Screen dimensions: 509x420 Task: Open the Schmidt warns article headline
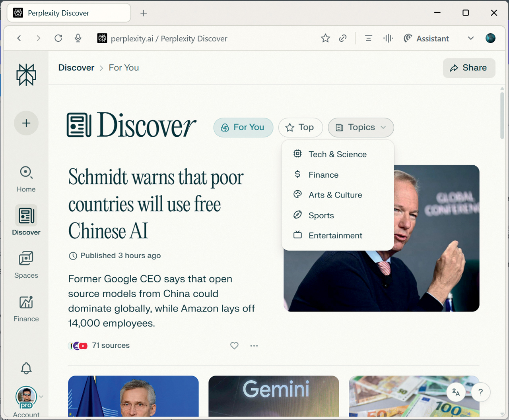tap(155, 204)
